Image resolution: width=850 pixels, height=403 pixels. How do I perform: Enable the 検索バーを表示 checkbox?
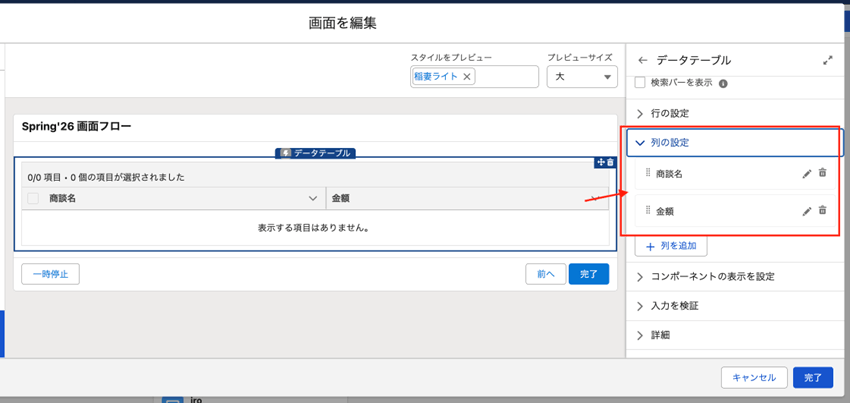pos(641,83)
